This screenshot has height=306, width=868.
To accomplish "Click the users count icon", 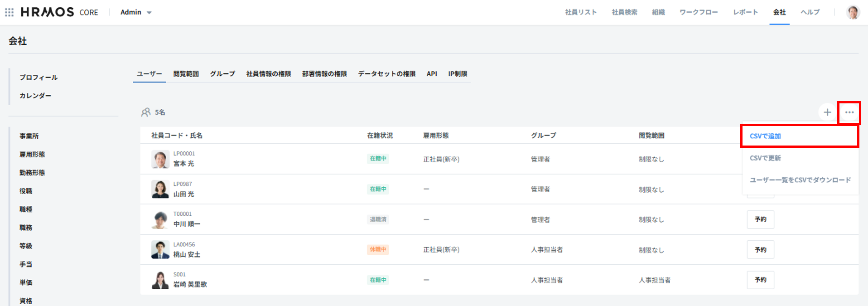I will coord(146,112).
